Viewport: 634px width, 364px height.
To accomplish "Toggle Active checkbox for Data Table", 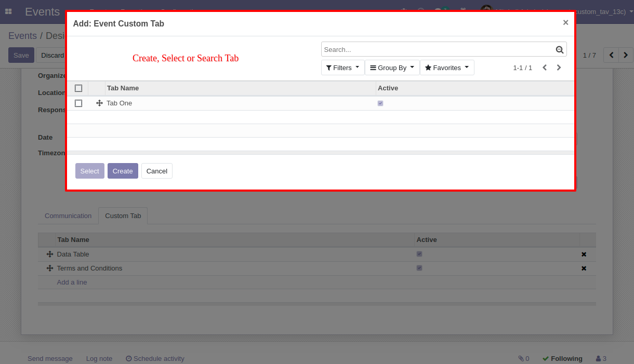I will (419, 254).
